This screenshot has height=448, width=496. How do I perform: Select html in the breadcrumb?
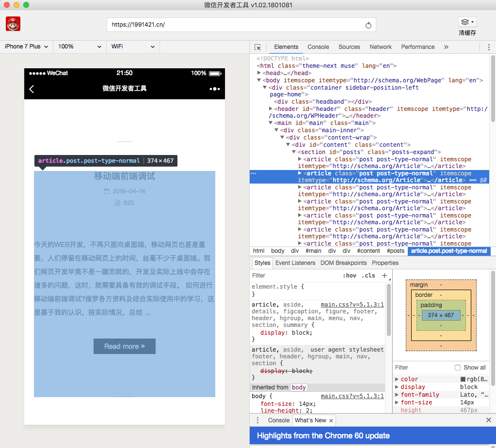(258, 251)
